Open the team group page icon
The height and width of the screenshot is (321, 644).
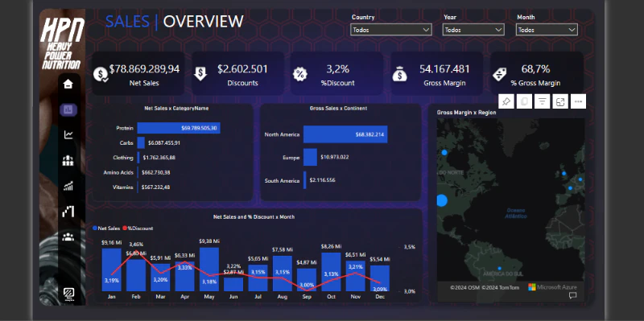pos(68,237)
